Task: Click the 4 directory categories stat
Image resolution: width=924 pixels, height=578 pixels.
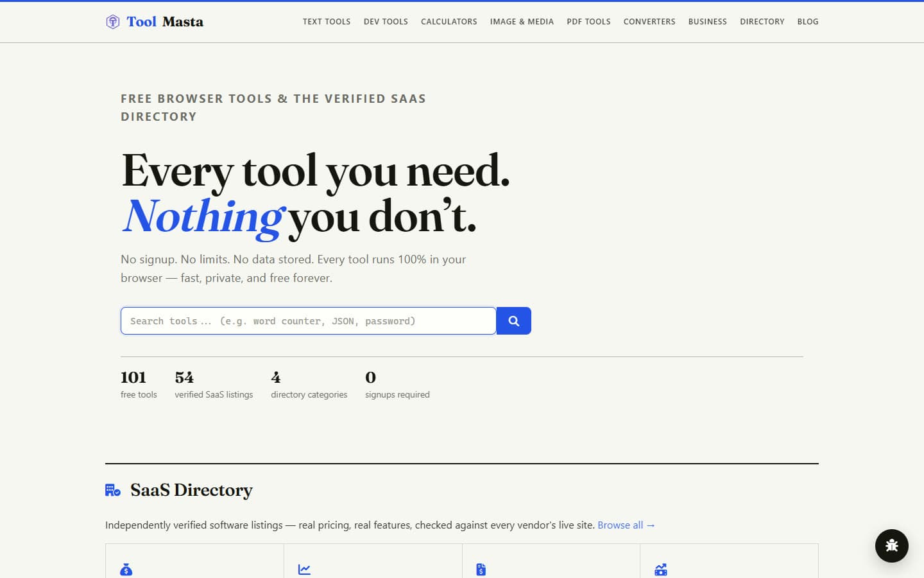Action: coord(309,385)
